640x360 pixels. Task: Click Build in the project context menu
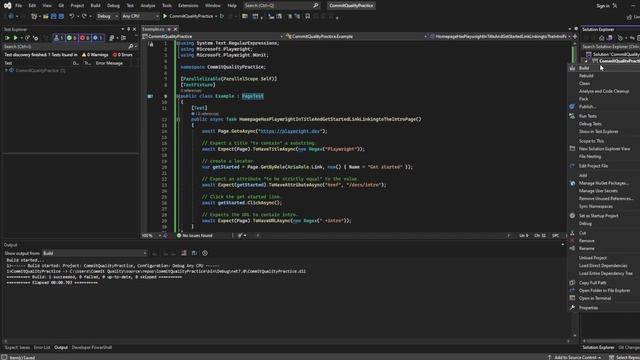[584, 68]
